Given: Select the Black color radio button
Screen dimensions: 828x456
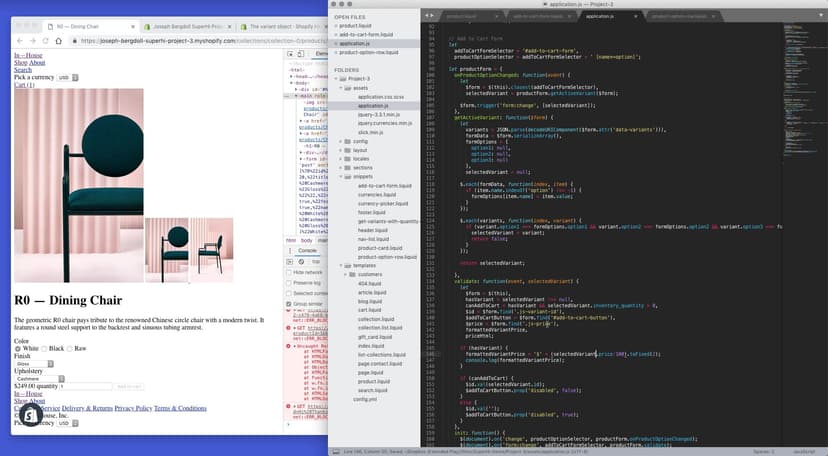Looking at the screenshot, I should [x=44, y=347].
